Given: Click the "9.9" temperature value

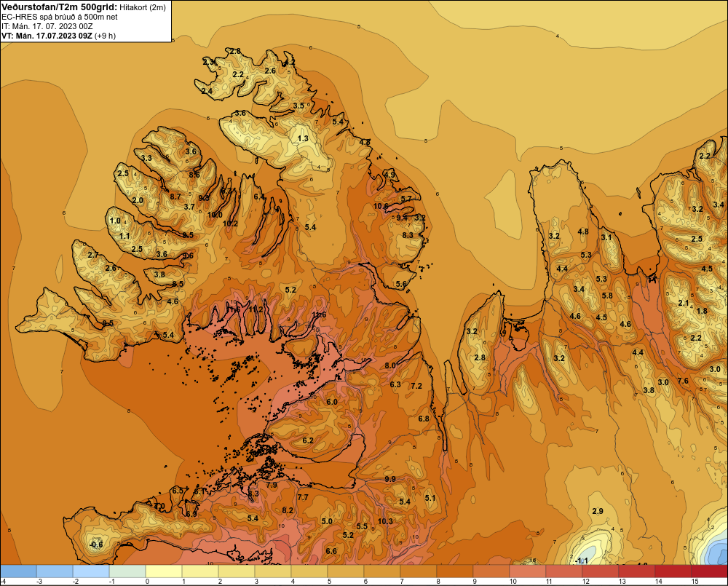Looking at the screenshot, I should [x=390, y=479].
